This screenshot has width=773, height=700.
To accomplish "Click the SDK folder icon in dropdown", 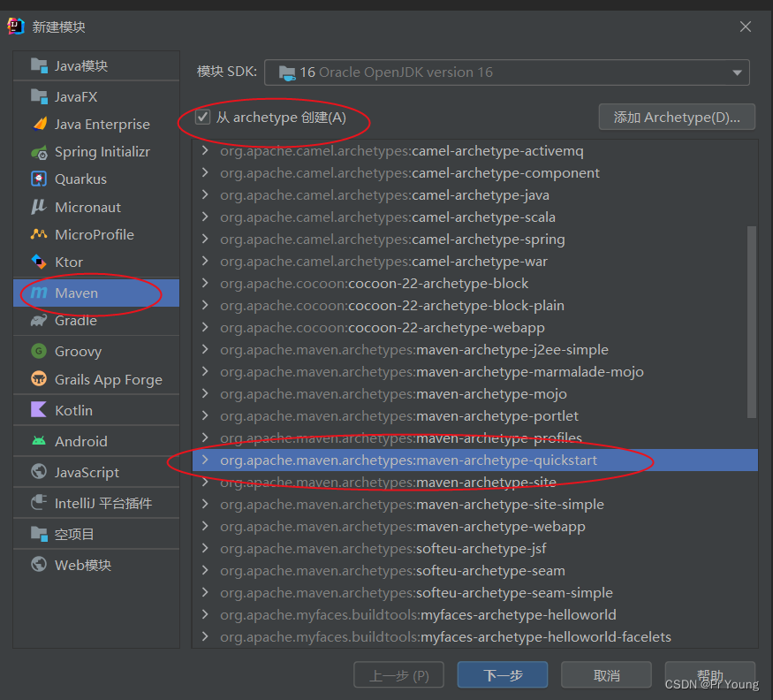I will (287, 73).
